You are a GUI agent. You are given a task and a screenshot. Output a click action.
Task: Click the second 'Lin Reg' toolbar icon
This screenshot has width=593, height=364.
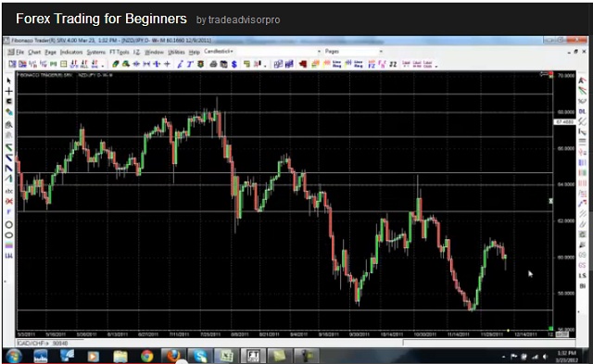click(x=359, y=64)
